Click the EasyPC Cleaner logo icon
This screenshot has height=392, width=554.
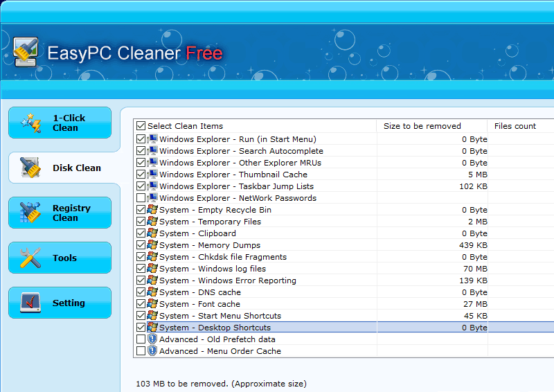[26, 52]
